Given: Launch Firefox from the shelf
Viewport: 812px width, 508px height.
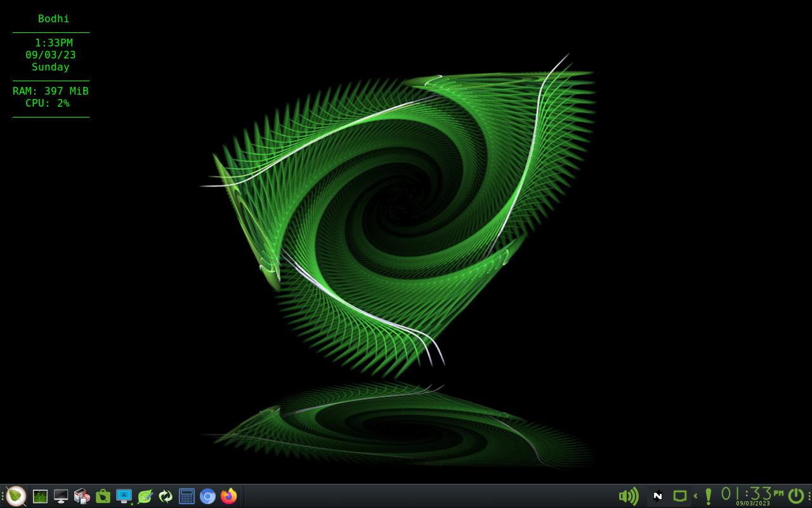Looking at the screenshot, I should point(228,496).
